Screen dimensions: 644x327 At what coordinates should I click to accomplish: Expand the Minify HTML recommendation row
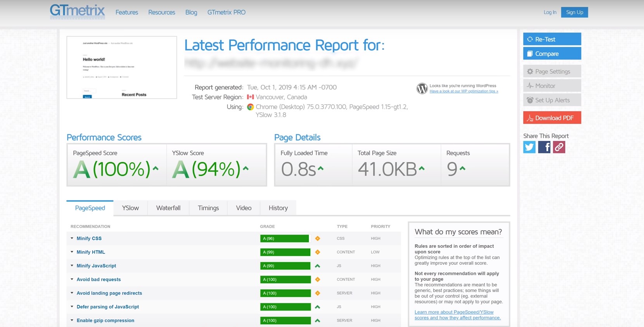point(90,252)
